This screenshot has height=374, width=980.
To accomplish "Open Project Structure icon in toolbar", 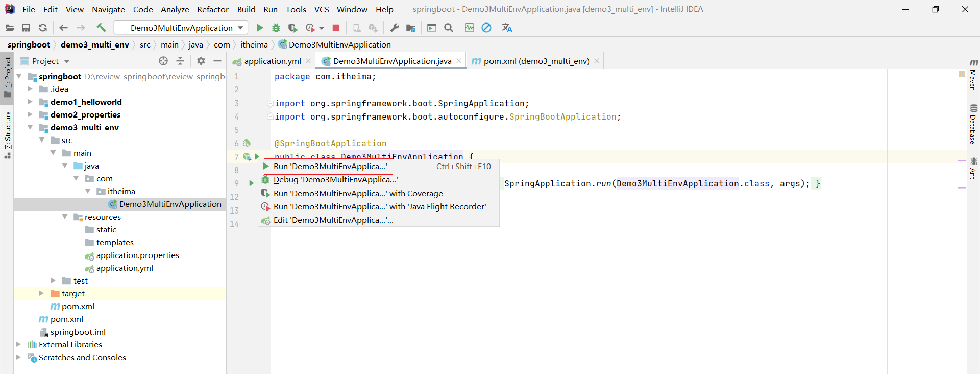I will [411, 28].
